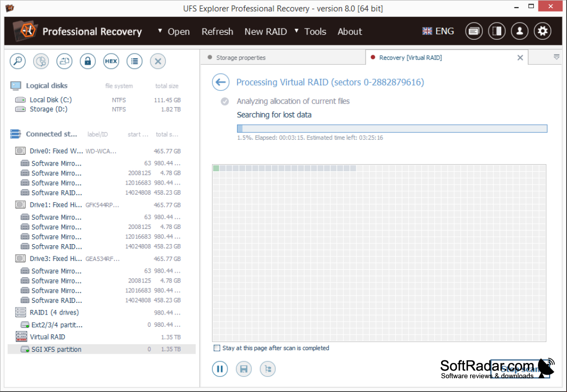Open the ENG language selector
The image size is (567, 392).
pyautogui.click(x=438, y=31)
